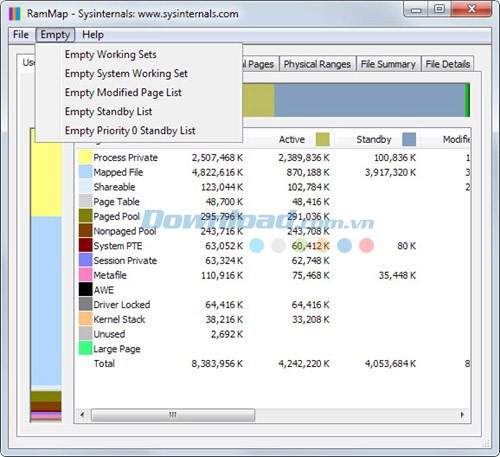
Task: Select the Kernel Stack row label
Action: click(119, 319)
